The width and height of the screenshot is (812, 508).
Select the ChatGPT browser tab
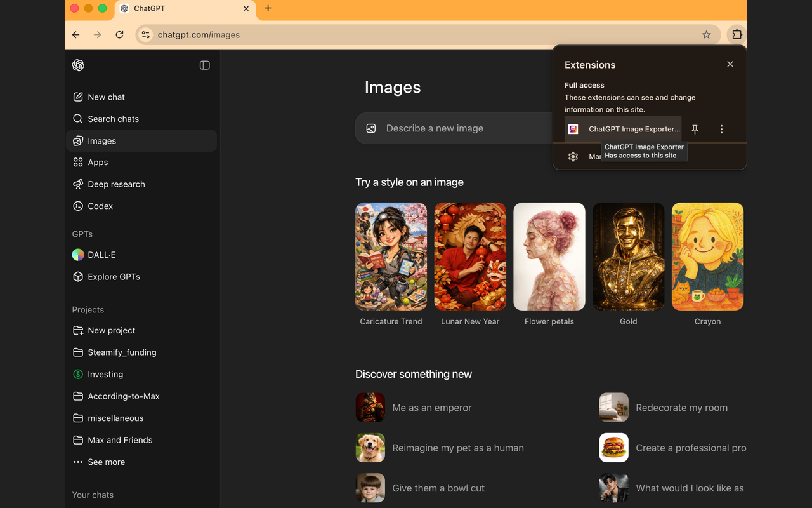(185, 9)
